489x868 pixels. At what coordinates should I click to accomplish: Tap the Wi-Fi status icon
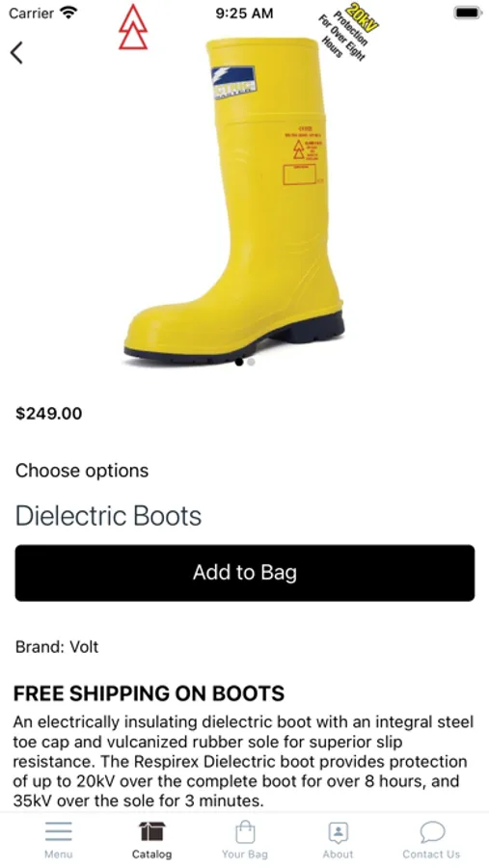(x=69, y=13)
